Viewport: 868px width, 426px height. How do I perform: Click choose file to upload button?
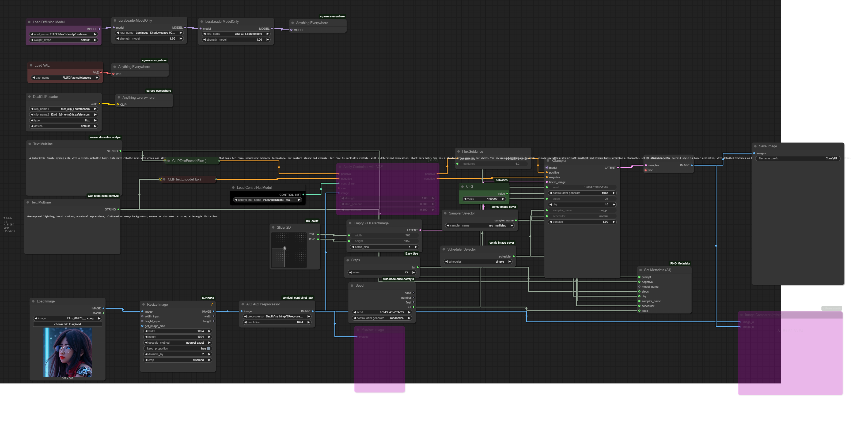tap(67, 324)
